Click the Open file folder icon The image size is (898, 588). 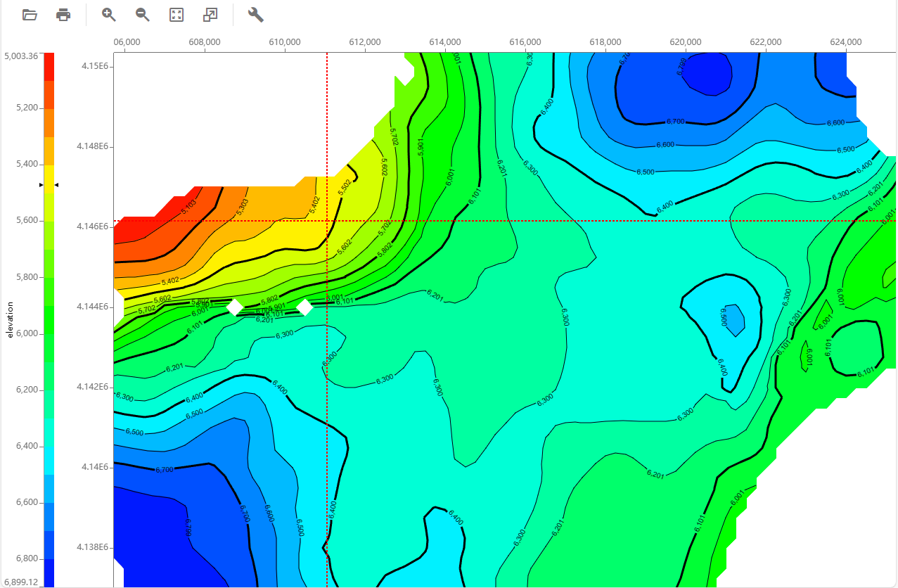pyautogui.click(x=30, y=15)
